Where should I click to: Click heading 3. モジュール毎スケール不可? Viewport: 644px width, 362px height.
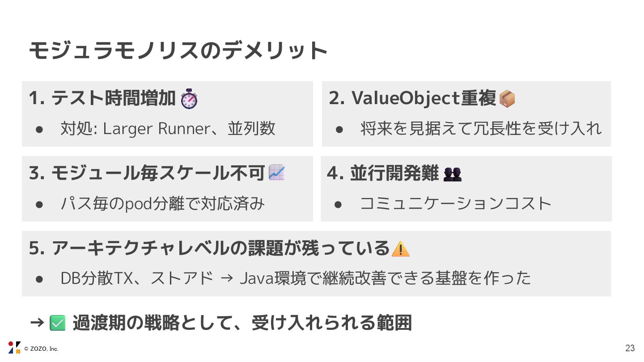pyautogui.click(x=147, y=173)
